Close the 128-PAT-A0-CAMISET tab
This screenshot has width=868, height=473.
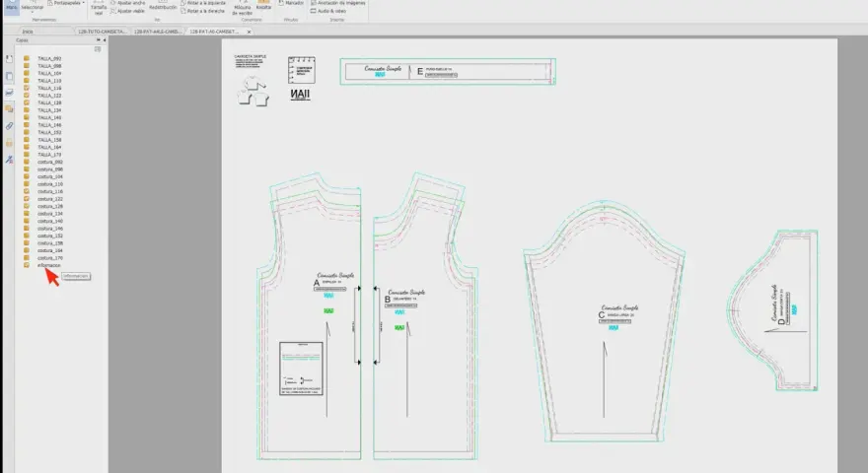point(250,32)
